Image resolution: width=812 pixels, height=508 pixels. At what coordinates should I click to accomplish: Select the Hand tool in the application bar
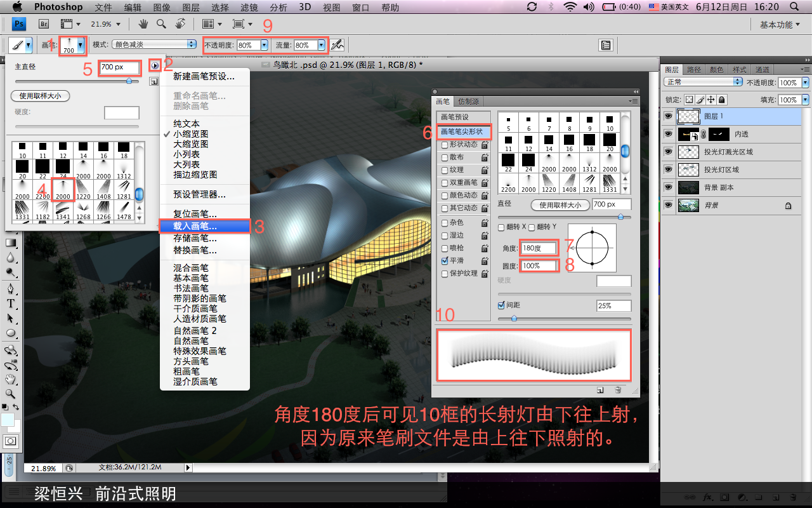pyautogui.click(x=143, y=24)
